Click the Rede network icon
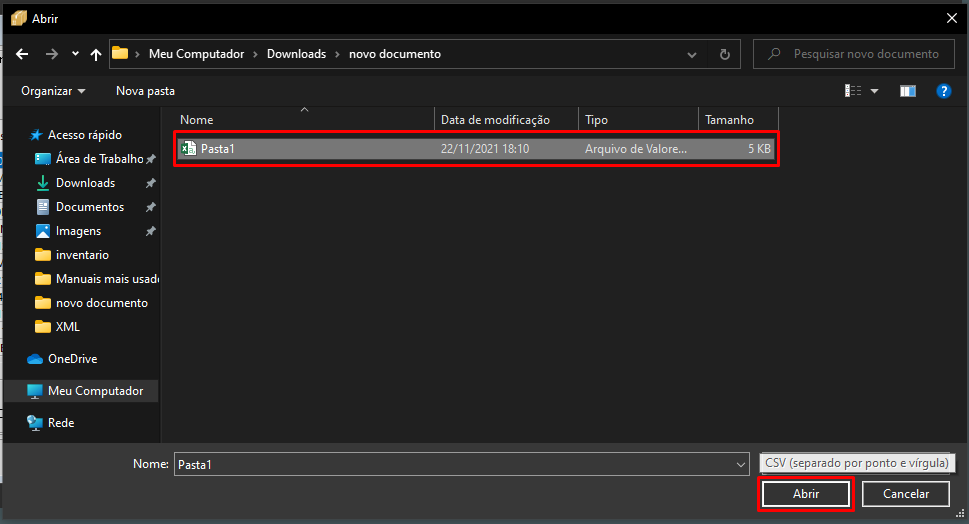This screenshot has height=524, width=969. click(35, 423)
